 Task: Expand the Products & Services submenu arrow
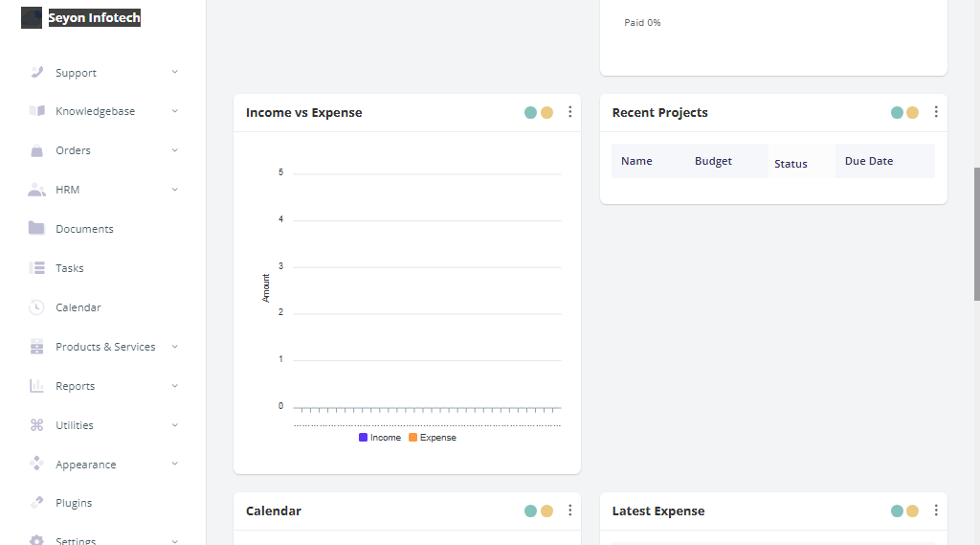coord(174,347)
